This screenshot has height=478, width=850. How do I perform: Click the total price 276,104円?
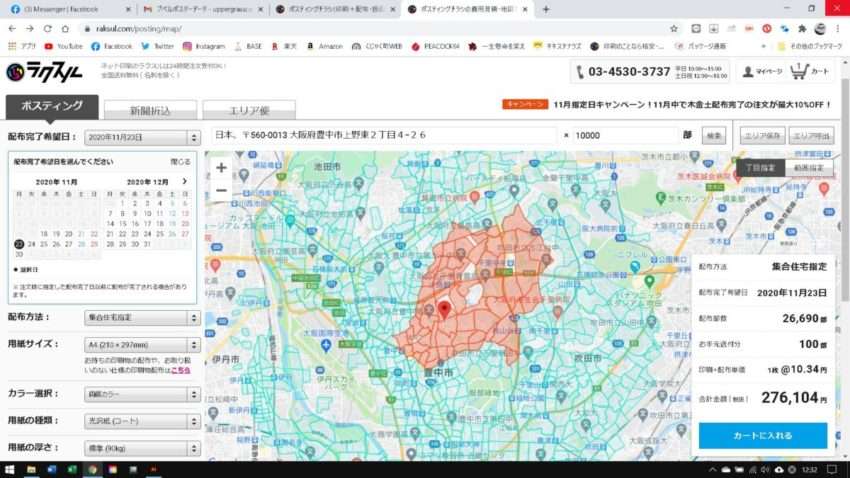click(794, 398)
